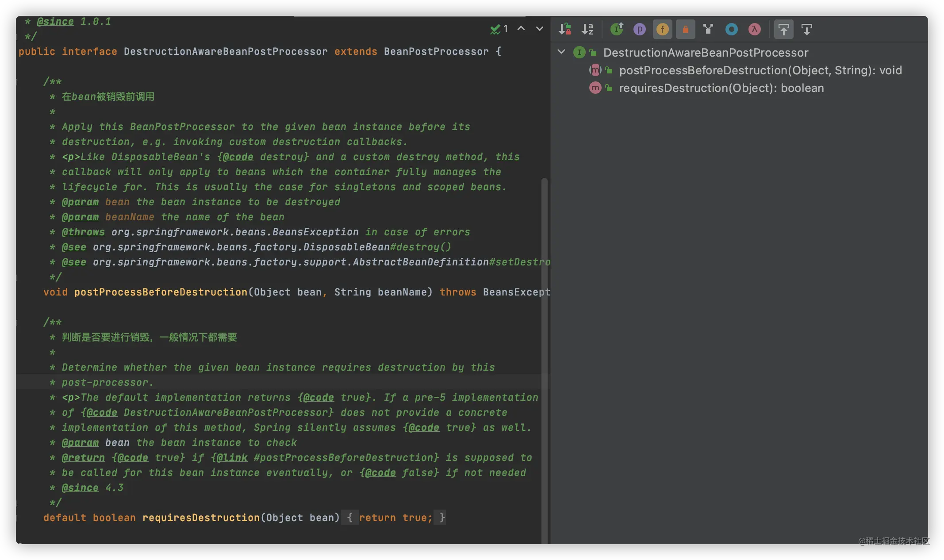Select requiresDestruction(Object): boolean tree row
The image size is (944, 560).
721,88
